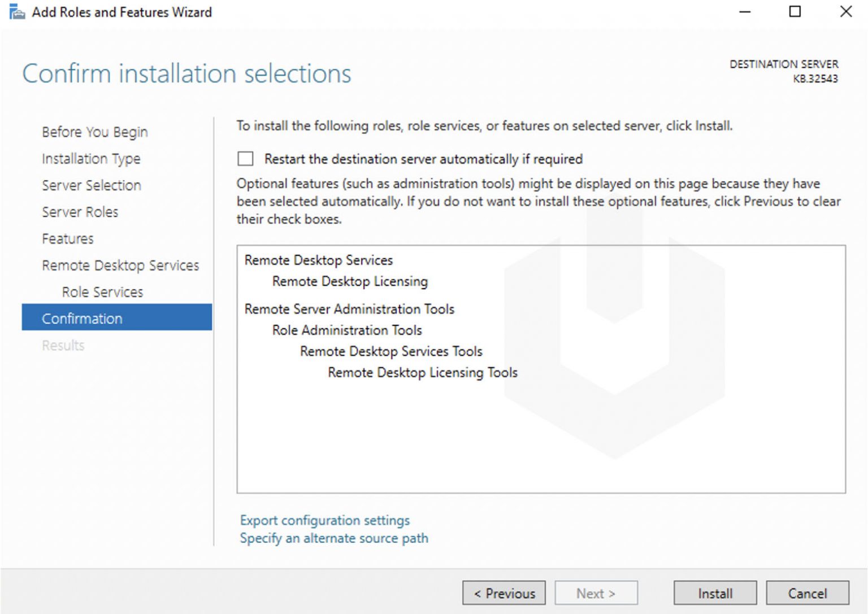Click the Previous button
868x614 pixels.
point(504,593)
